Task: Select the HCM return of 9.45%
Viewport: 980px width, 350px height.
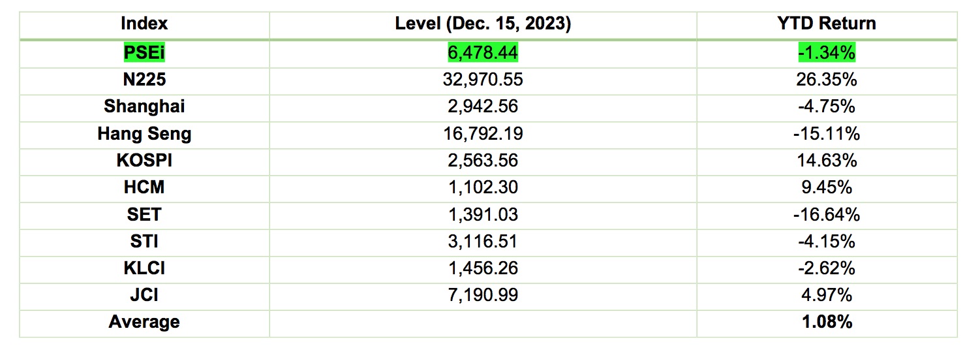Action: 826,187
